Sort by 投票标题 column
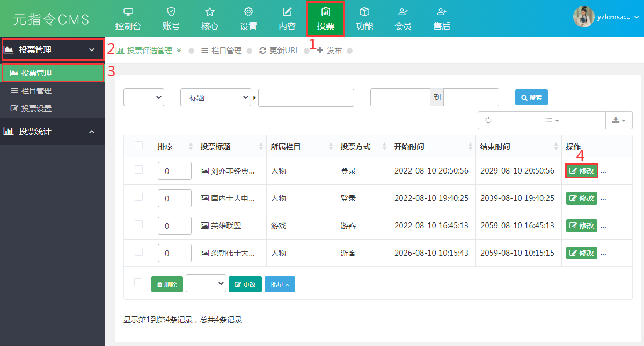Image resolution: width=644 pixels, height=346 pixels. click(231, 147)
